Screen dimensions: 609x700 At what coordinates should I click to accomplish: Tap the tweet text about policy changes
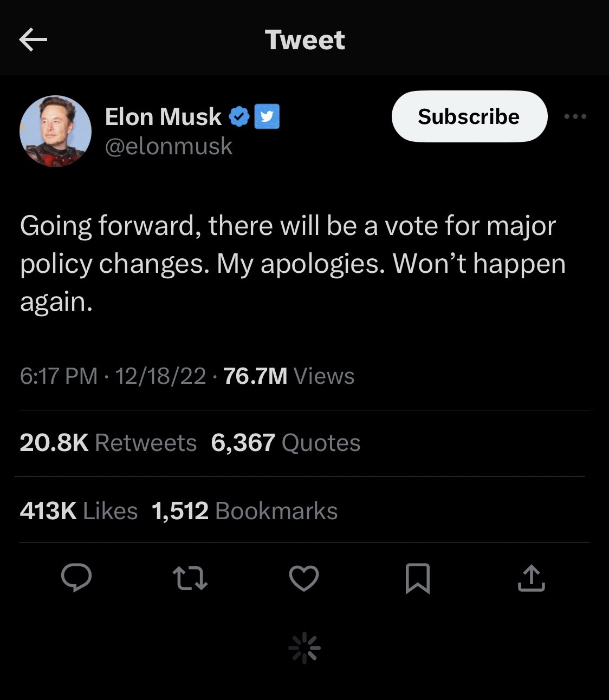point(293,264)
